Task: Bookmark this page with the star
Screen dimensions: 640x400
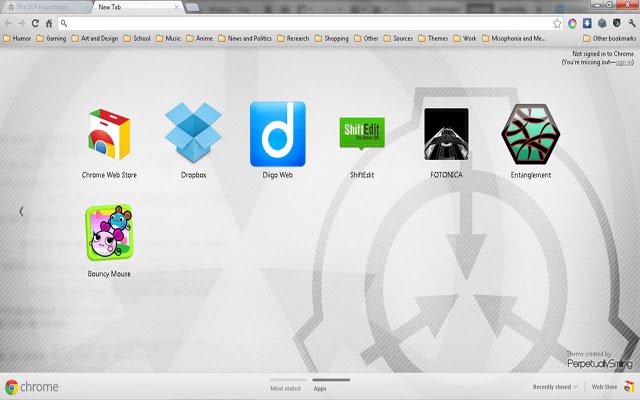Action: coord(557,23)
